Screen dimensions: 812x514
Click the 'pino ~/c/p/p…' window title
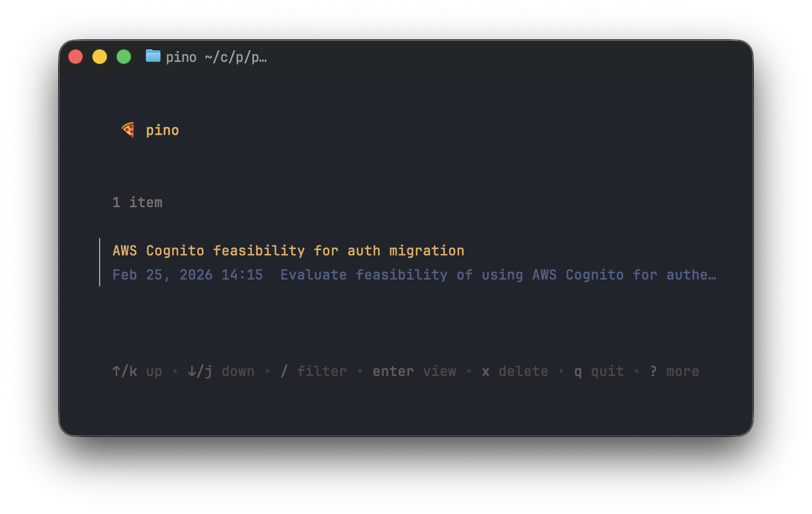pos(216,57)
